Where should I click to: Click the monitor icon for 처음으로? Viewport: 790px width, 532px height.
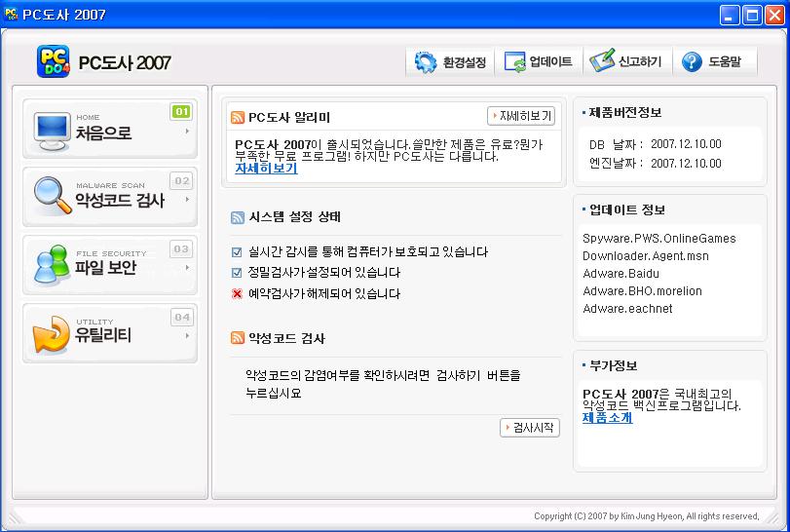pyautogui.click(x=52, y=131)
